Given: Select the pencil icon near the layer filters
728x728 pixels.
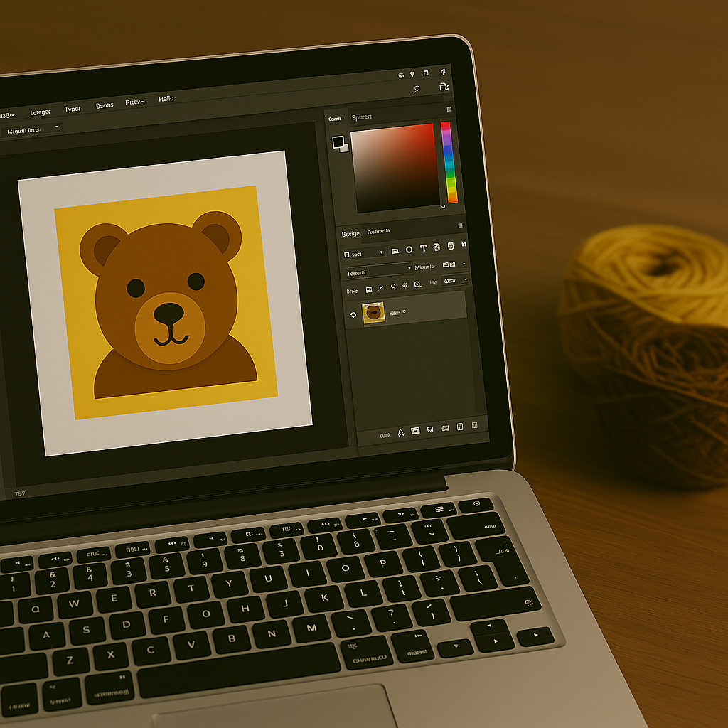Looking at the screenshot, I should tap(380, 287).
